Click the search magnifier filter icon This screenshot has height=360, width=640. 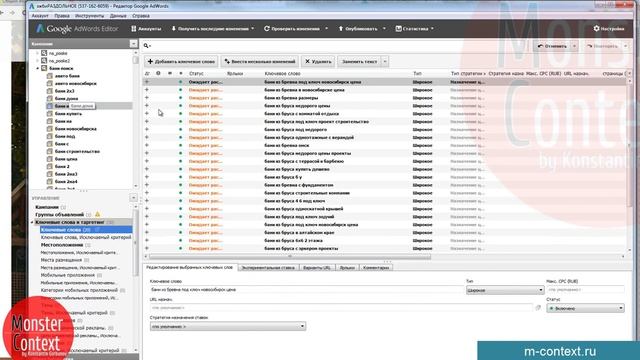pyautogui.click(x=147, y=46)
